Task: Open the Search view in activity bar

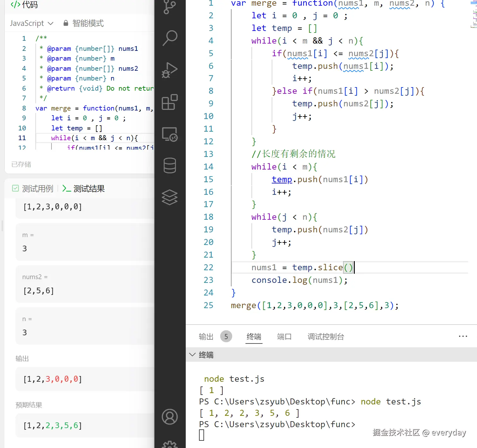Action: [170, 38]
